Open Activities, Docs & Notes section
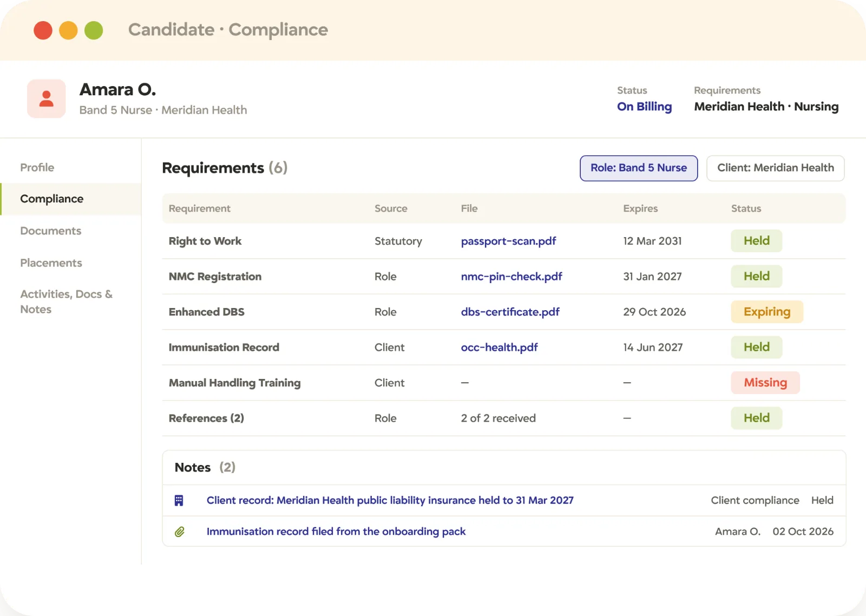The height and width of the screenshot is (616, 866). [66, 302]
